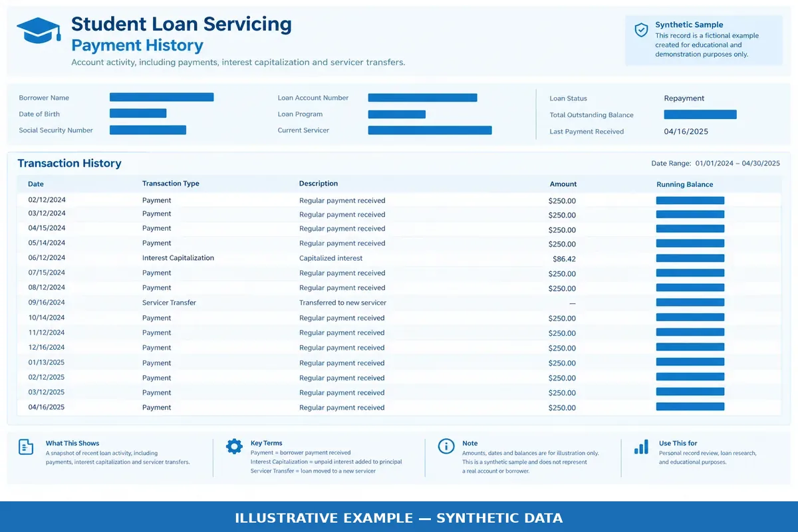This screenshot has width=798, height=532.
Task: Click the Loan Program label
Action: click(300, 114)
